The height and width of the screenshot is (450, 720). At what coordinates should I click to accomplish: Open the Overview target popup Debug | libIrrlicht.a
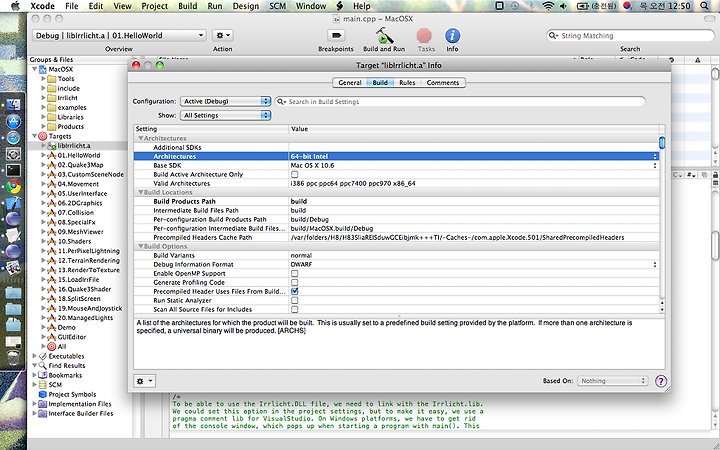tap(119, 35)
